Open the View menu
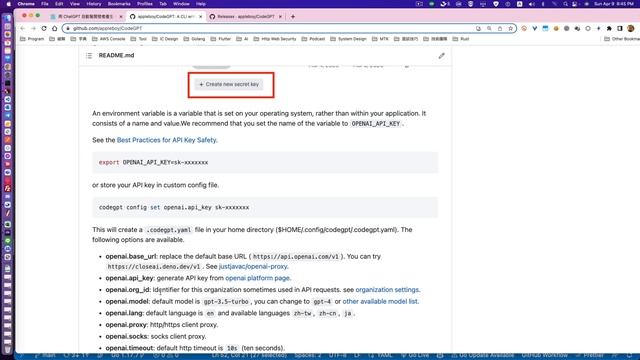This screenshot has height=360, width=640. (75, 4)
